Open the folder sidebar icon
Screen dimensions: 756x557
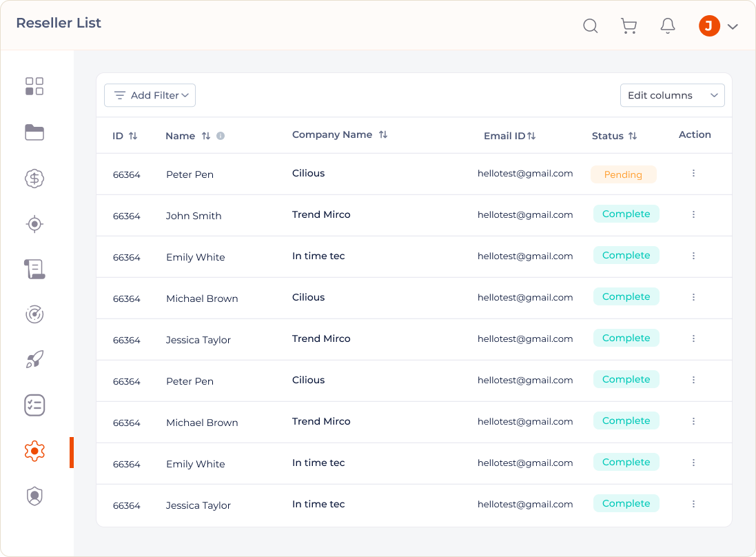[x=34, y=132]
